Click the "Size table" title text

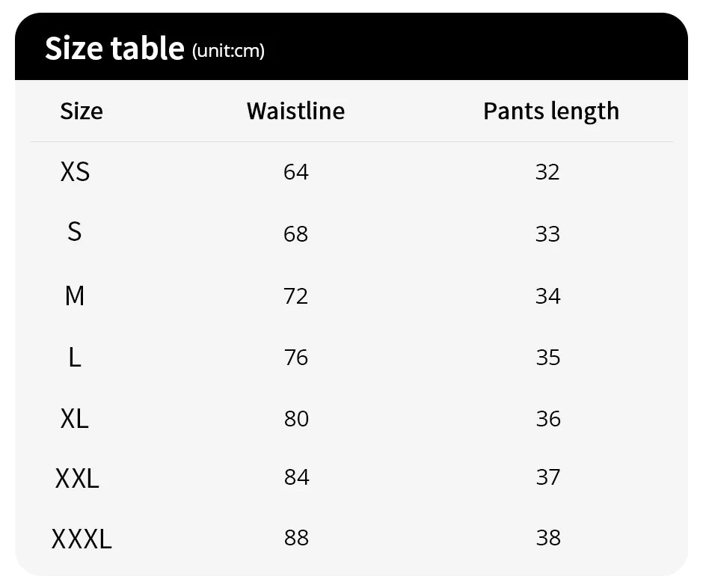114,48
